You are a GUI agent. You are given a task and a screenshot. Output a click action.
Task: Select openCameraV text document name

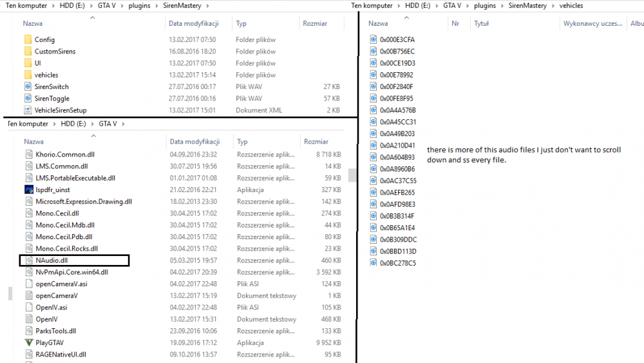[x=57, y=295]
